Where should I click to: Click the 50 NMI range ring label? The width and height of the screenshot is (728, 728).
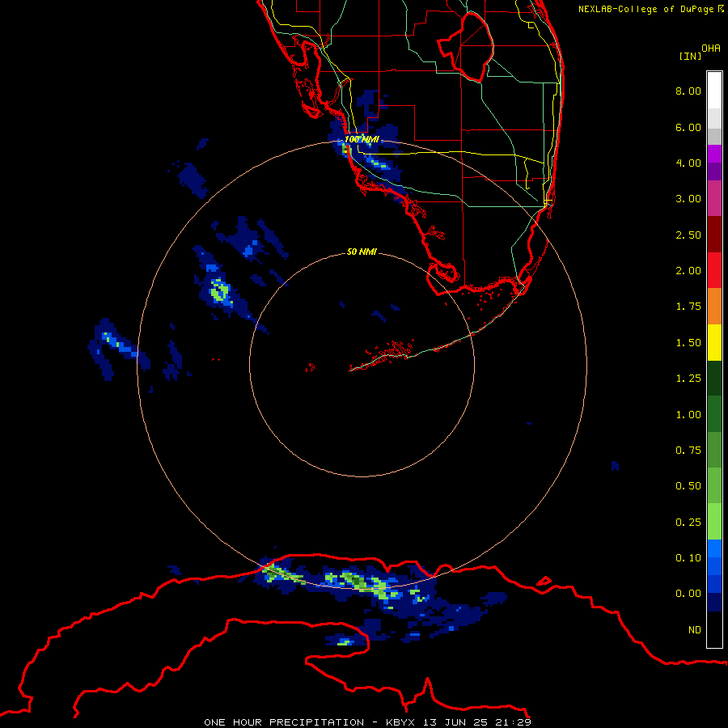(x=362, y=252)
